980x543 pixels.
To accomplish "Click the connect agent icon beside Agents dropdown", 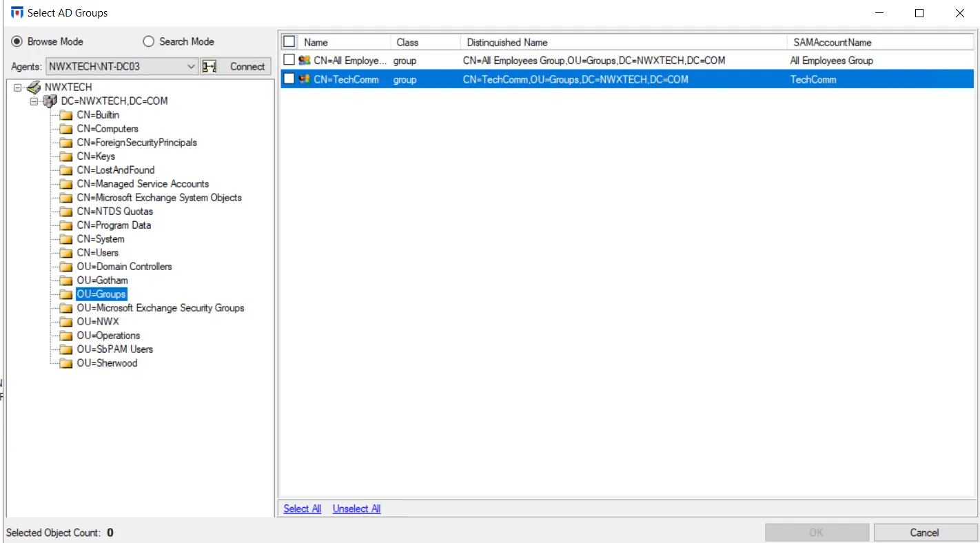I will tap(210, 67).
